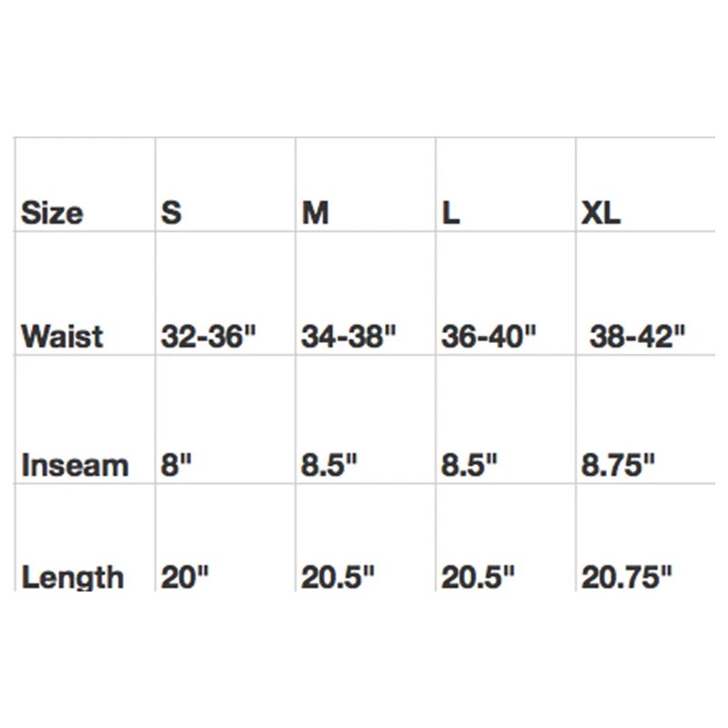Click the 20.5" length cell under L

(x=479, y=576)
